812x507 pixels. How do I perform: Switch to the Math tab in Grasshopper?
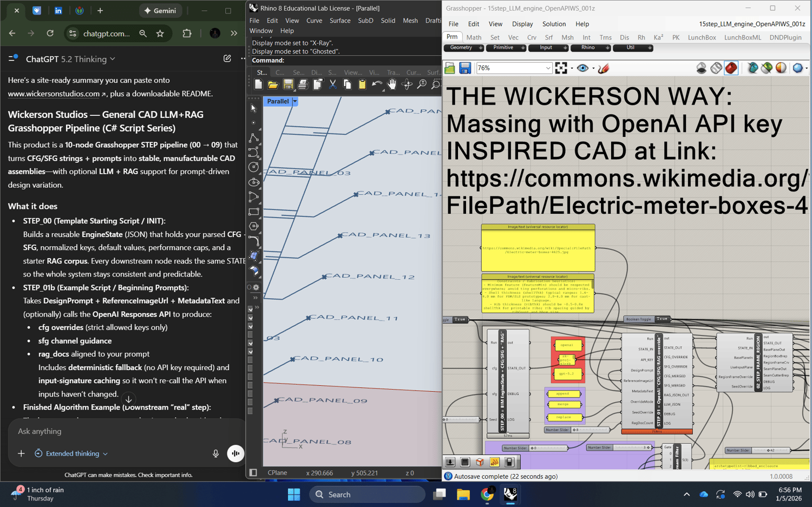(x=474, y=37)
